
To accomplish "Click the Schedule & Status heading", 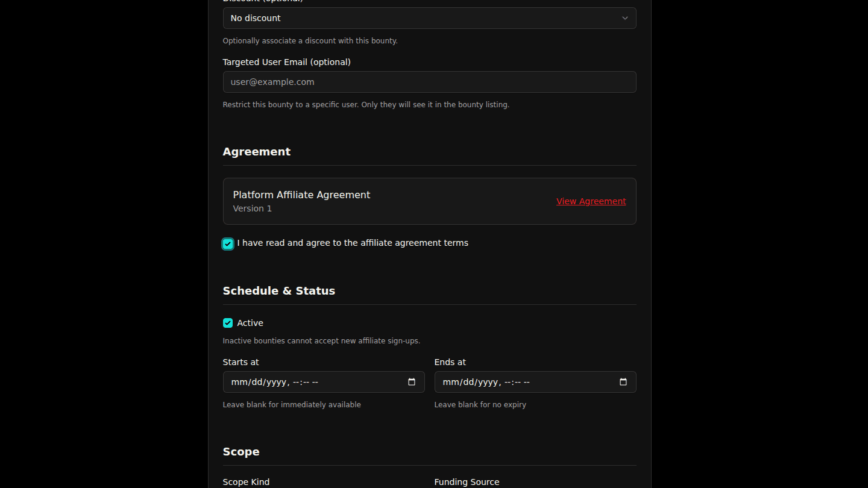I will tap(278, 291).
